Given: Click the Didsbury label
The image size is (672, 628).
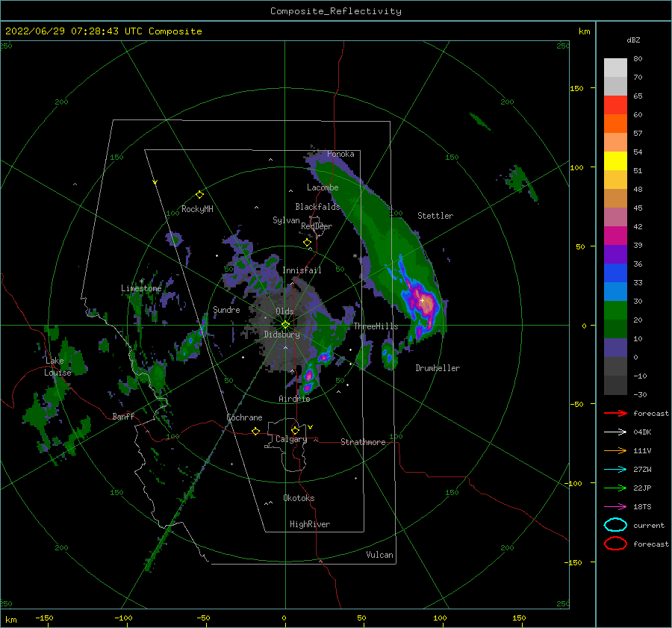Looking at the screenshot, I should (x=282, y=335).
